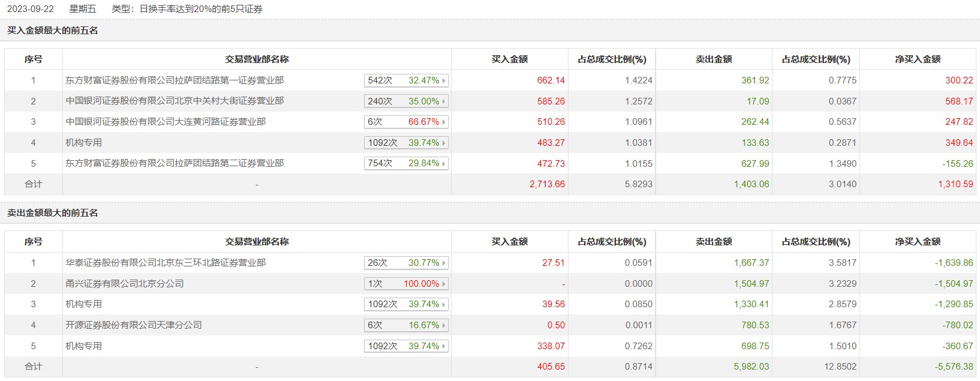Click arrow icon beside 26次 30.77%
Screen dimensions: 980x381
[444, 263]
